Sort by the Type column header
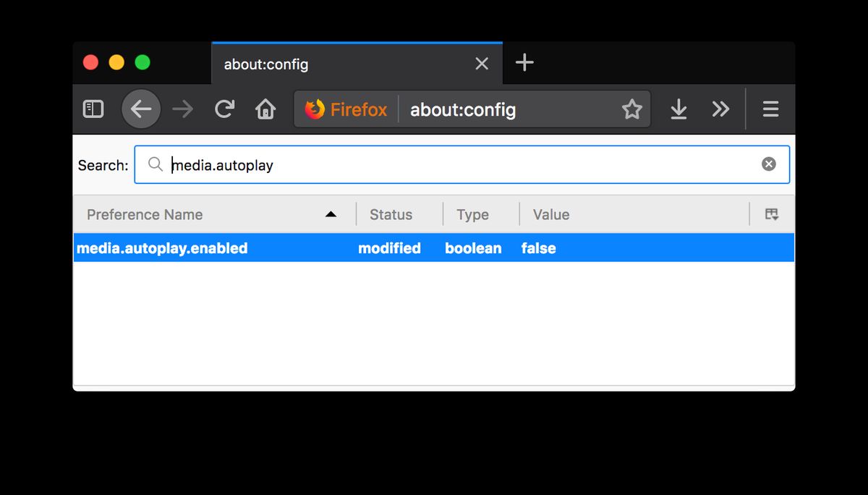Screen dimensions: 868x495 coord(482,214)
